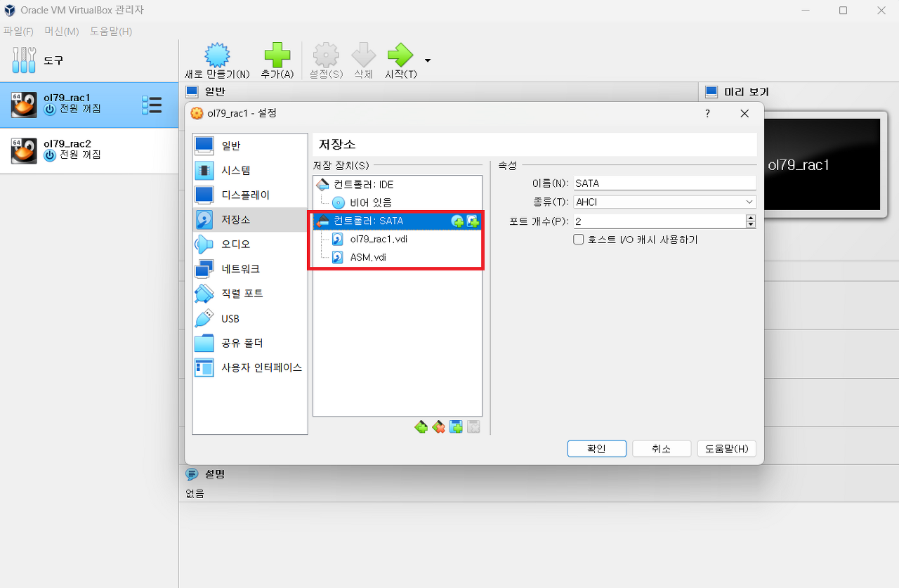Select 컨트롤러: SATA controller row
899x588 pixels.
(398, 221)
